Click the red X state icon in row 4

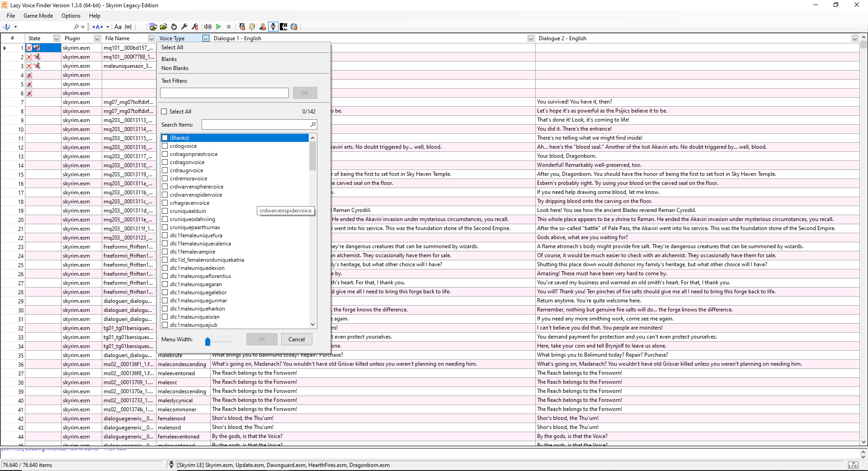click(x=29, y=75)
